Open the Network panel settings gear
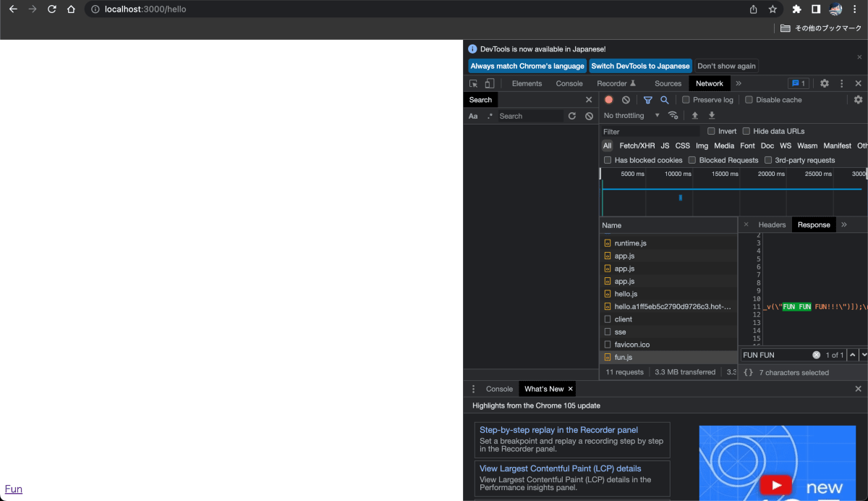Screen dimensions: 868x501 [858, 100]
